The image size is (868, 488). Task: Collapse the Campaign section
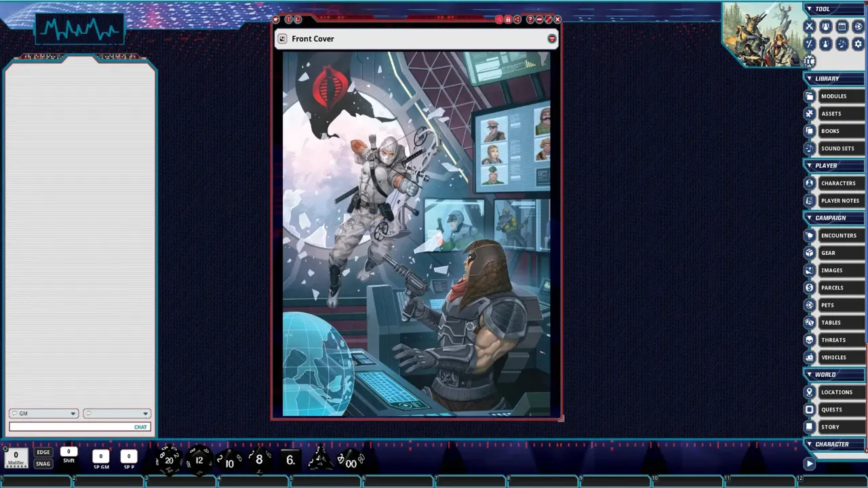(x=809, y=218)
